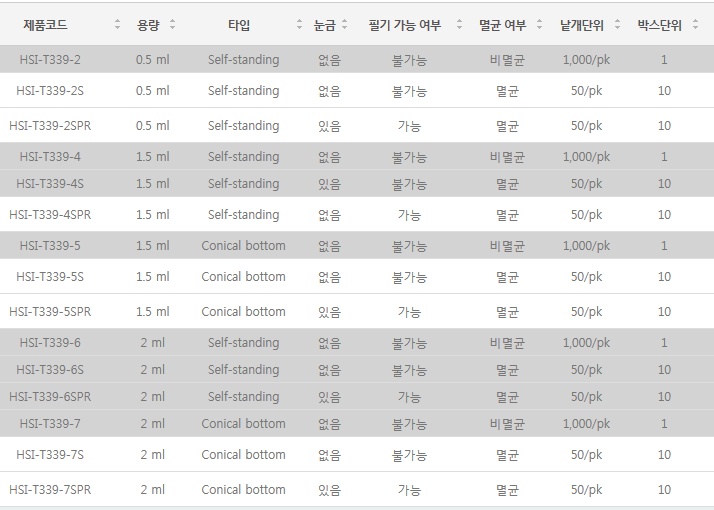This screenshot has height=510, width=714.
Task: Click the HSI-T339-7SPR product code
Action: coord(50,490)
